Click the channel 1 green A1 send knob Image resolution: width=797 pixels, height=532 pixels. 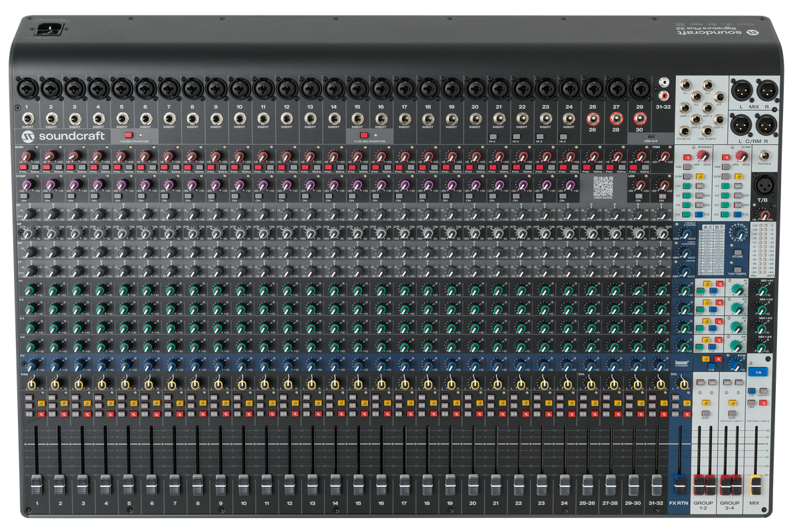(31, 289)
